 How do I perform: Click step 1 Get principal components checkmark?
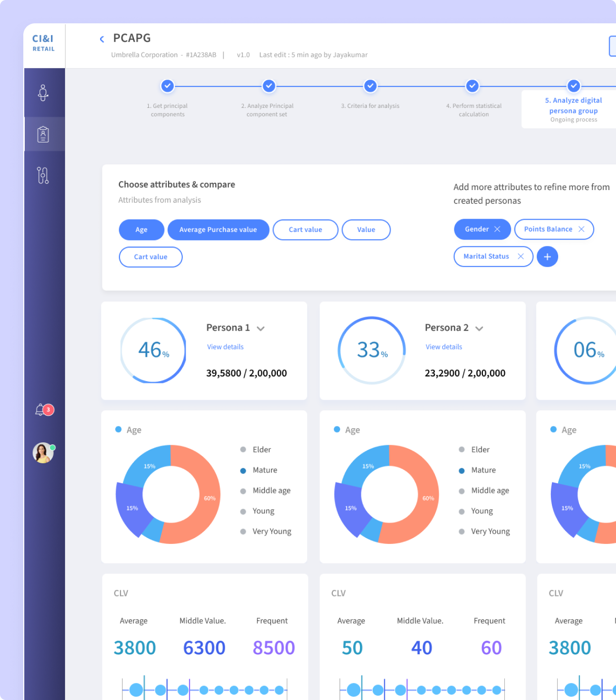[168, 86]
